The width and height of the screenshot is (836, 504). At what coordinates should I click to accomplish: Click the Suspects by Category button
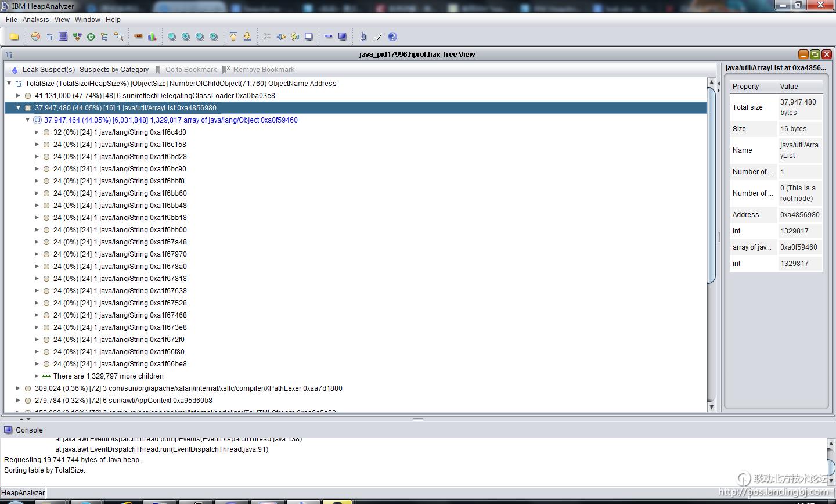[114, 70]
